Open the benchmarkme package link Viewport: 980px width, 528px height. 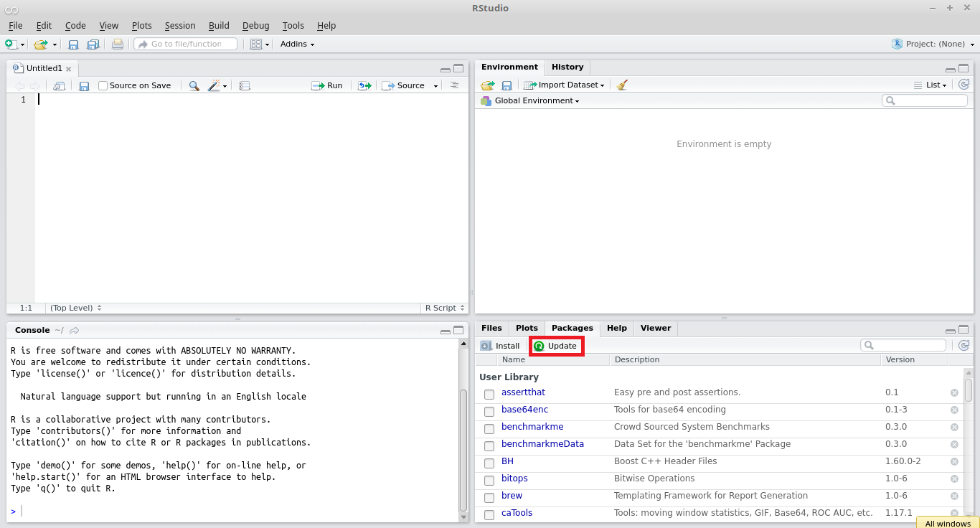pos(532,426)
